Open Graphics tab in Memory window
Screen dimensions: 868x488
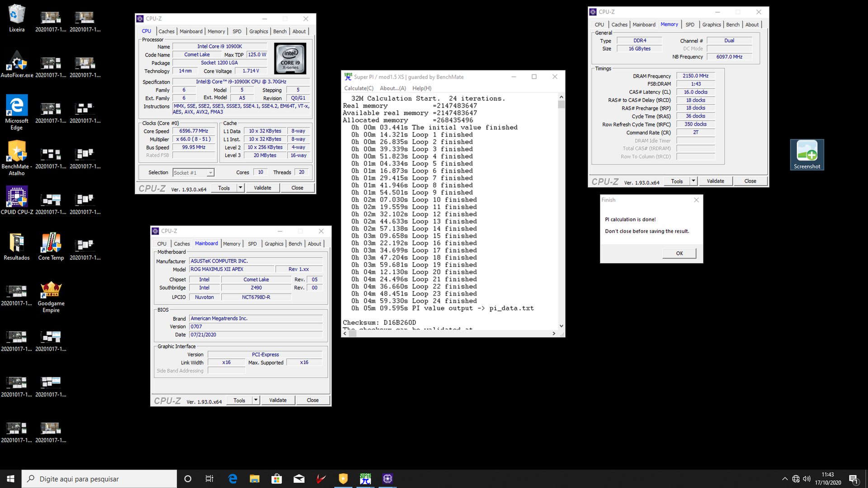712,25
